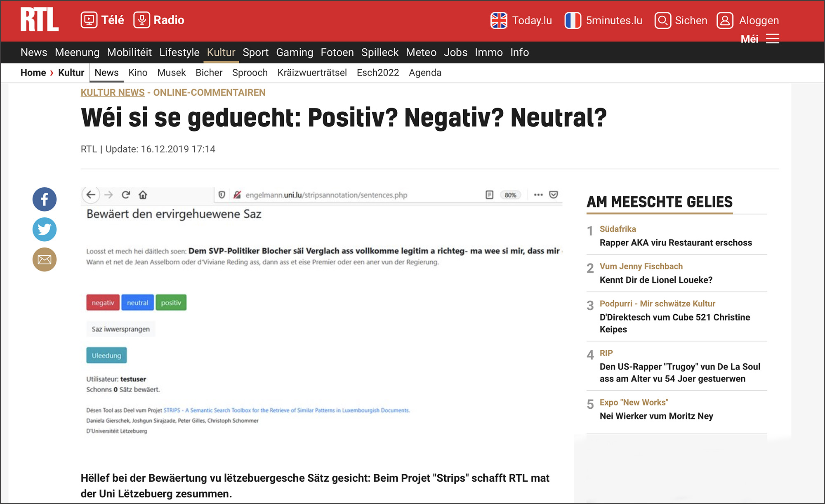
Task: Go to Kultur breadcrumb
Action: (71, 73)
